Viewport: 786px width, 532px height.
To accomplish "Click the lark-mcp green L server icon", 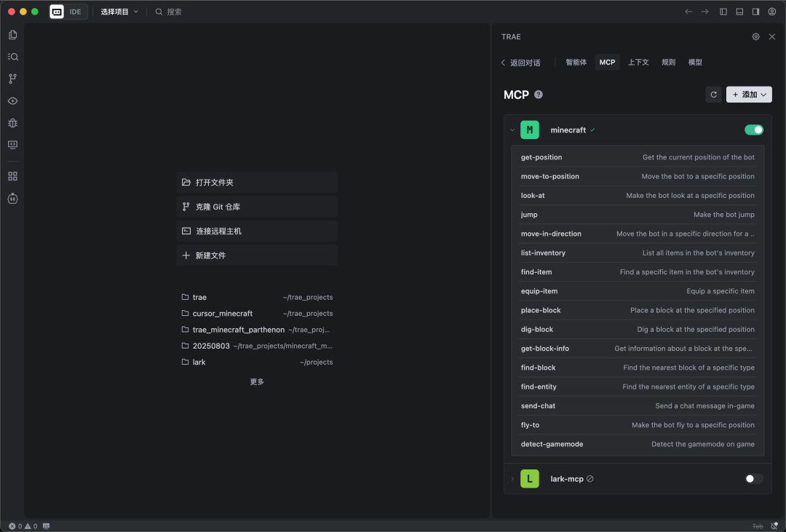I will coord(529,479).
